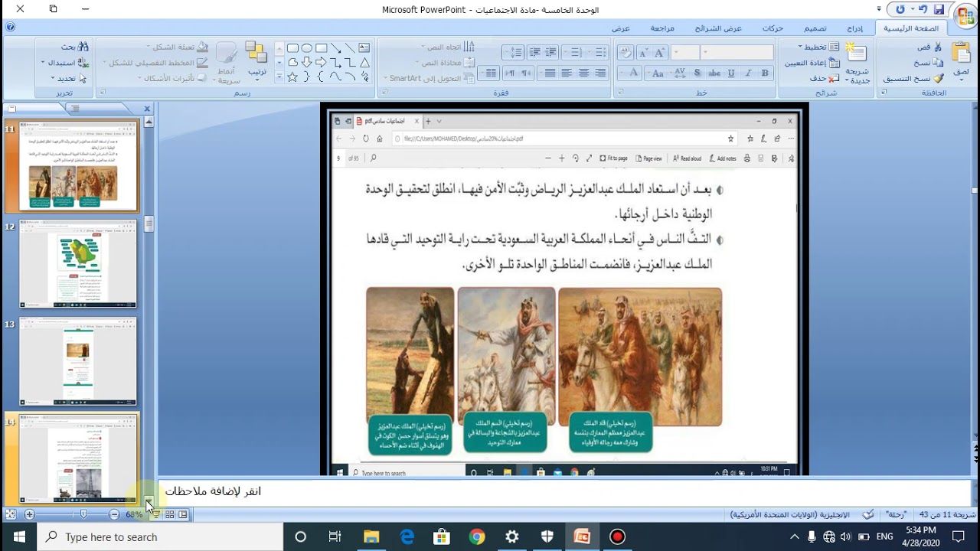Select slide 12 thumbnail with map
Screen dimensions: 980x551
tap(78, 264)
